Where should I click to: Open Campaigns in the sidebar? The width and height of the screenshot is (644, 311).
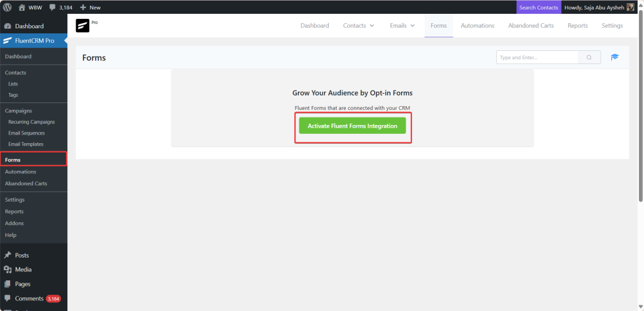click(x=18, y=111)
